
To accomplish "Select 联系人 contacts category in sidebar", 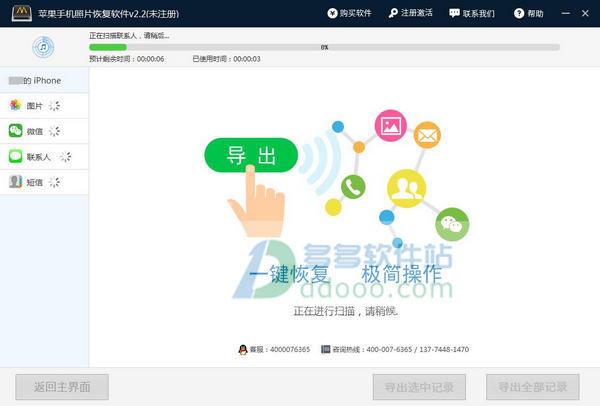I will pos(44,157).
